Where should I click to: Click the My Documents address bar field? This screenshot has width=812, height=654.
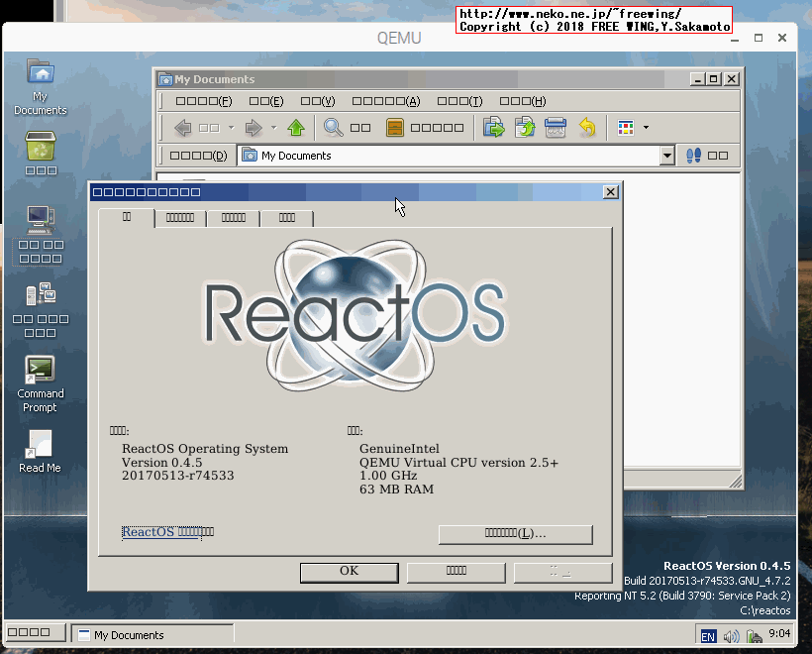point(456,156)
